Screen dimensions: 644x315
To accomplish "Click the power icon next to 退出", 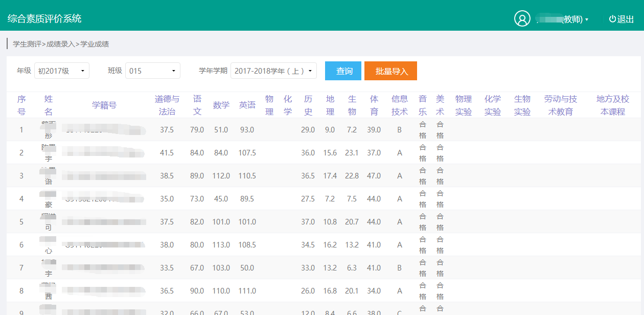I will pyautogui.click(x=611, y=19).
